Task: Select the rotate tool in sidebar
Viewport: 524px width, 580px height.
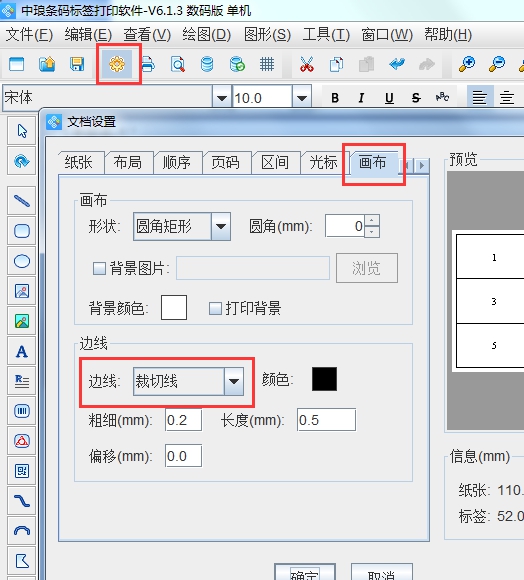Action: point(22,161)
